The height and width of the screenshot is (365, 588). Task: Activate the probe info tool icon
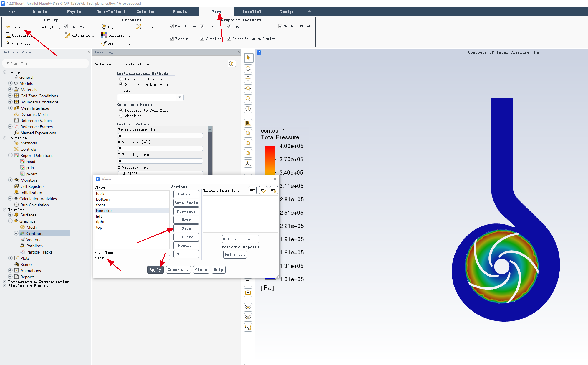248,109
